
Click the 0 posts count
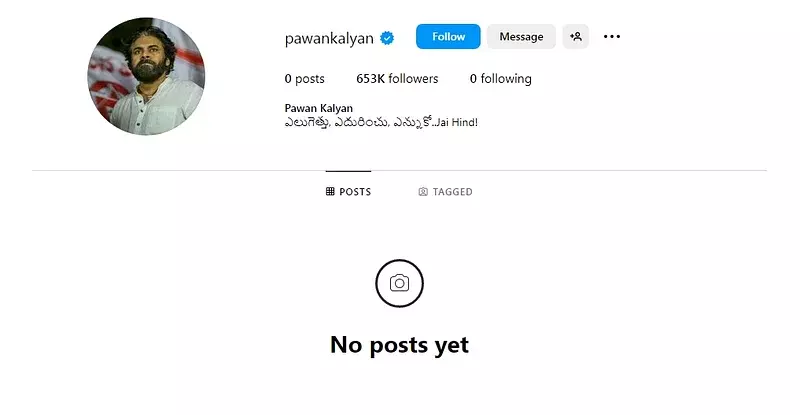pyautogui.click(x=305, y=79)
